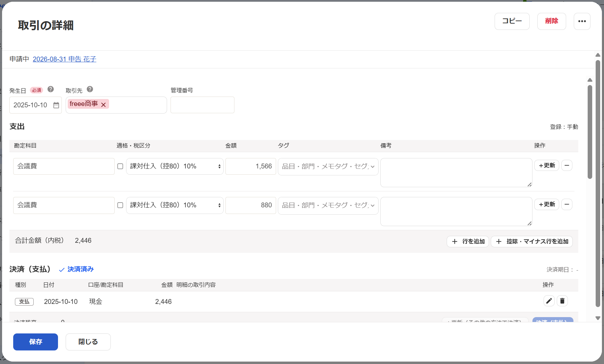Image resolution: width=604 pixels, height=364 pixels.
Task: Toggle the 適格 checkbox in the 1,566 row
Action: 120,166
